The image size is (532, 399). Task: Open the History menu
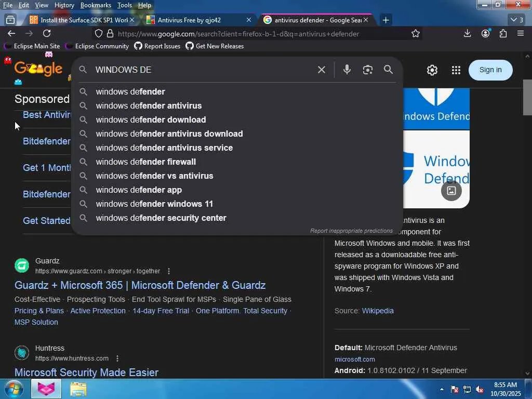64,5
